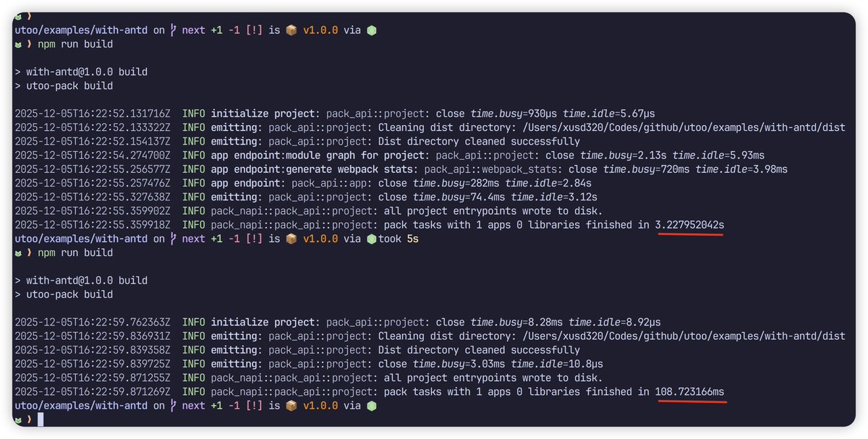Click timestamp 2025-12-05T16:22:55.257476Z
This screenshot has height=439, width=868.
pos(93,183)
